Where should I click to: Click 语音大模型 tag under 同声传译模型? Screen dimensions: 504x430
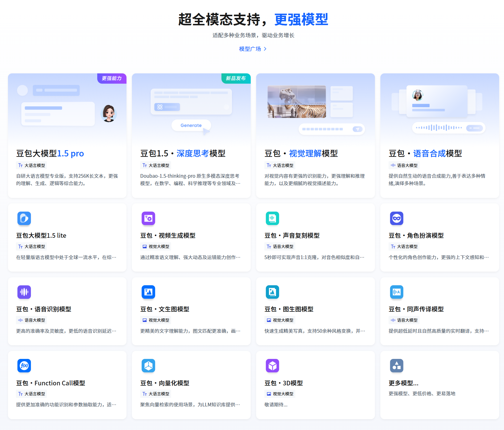404,320
